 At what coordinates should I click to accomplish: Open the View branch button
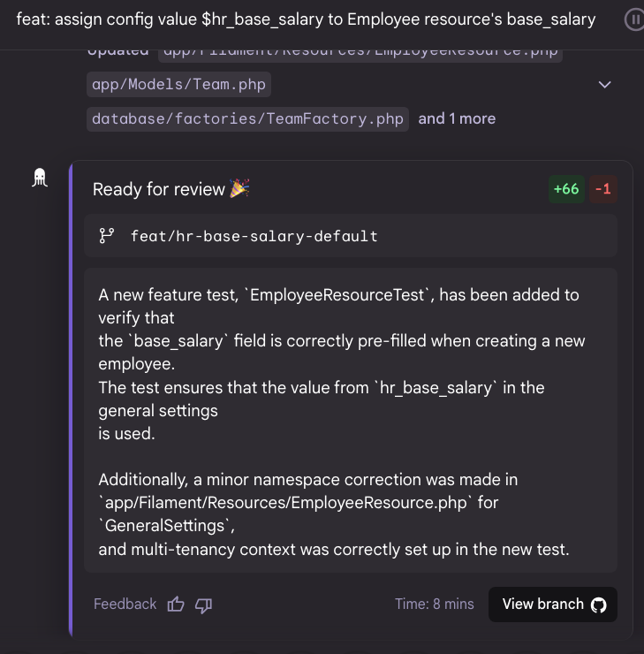553,605
